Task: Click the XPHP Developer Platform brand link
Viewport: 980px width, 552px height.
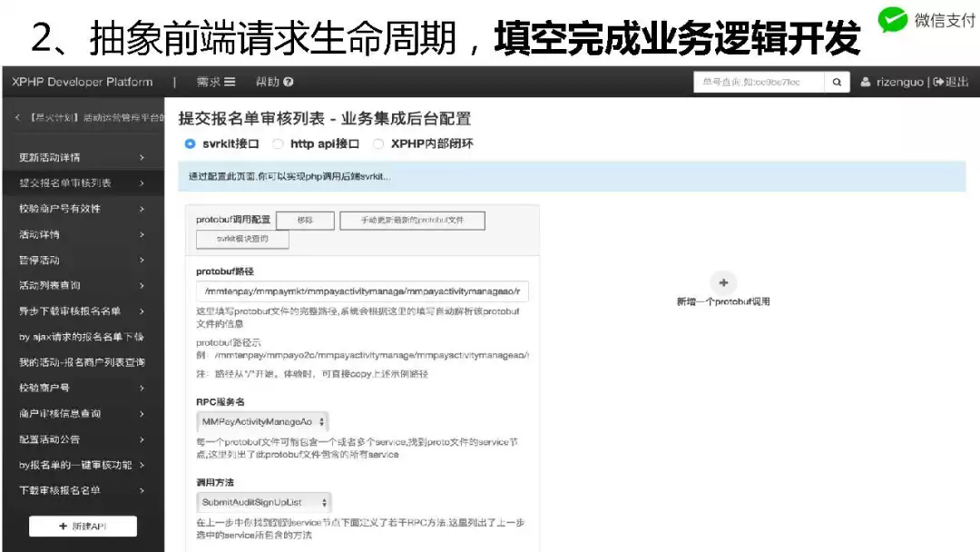Action: (x=82, y=82)
